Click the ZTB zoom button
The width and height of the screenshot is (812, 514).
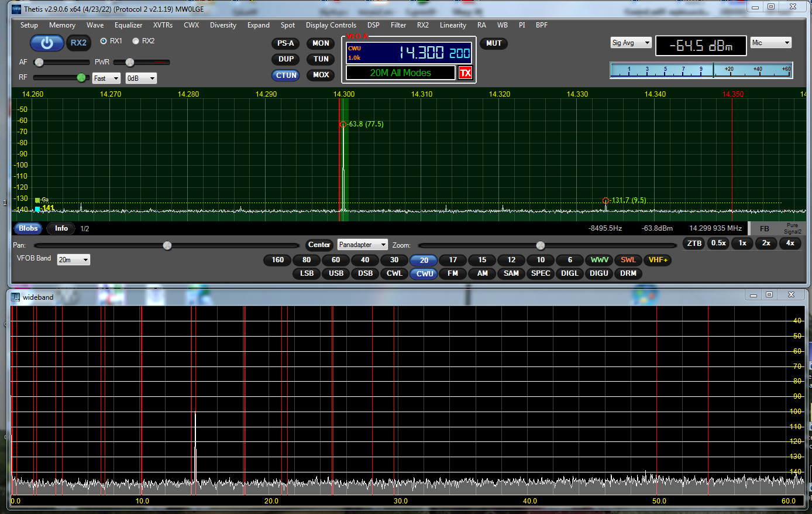694,244
